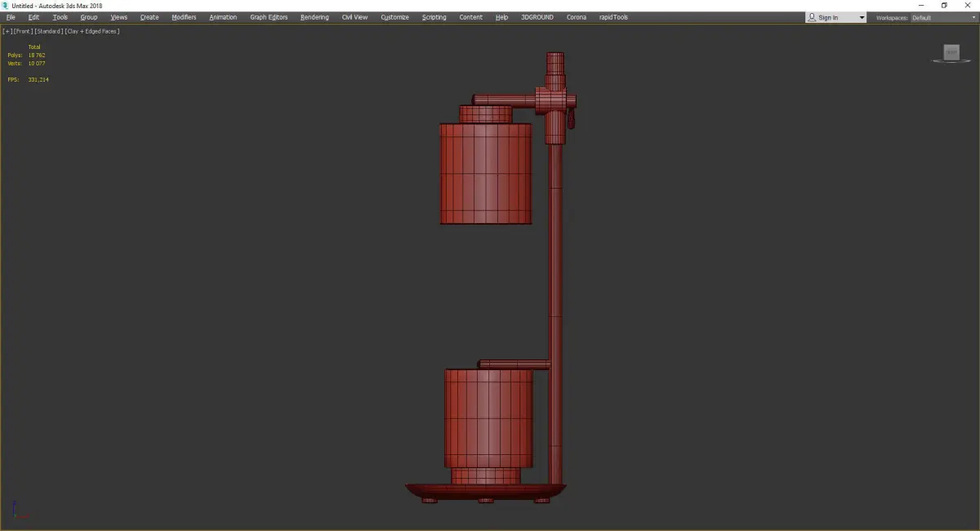
Task: Open the Rendering menu
Action: pyautogui.click(x=314, y=17)
